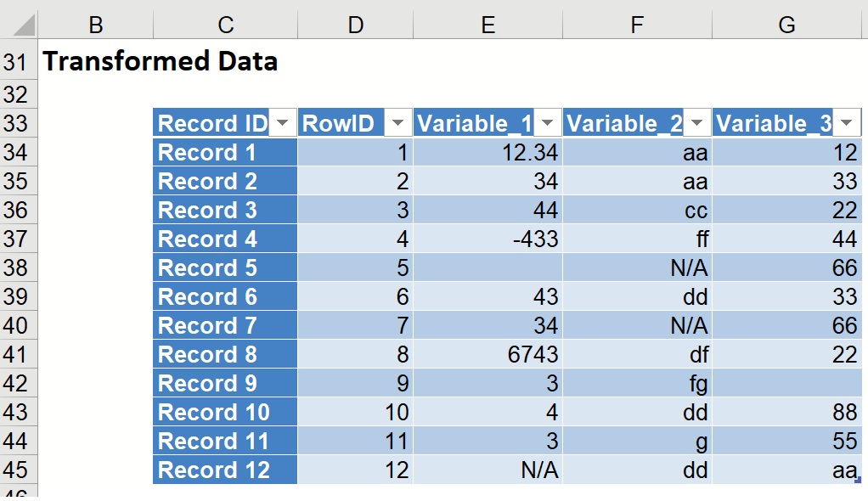Select the Record 5 cell

(x=224, y=267)
